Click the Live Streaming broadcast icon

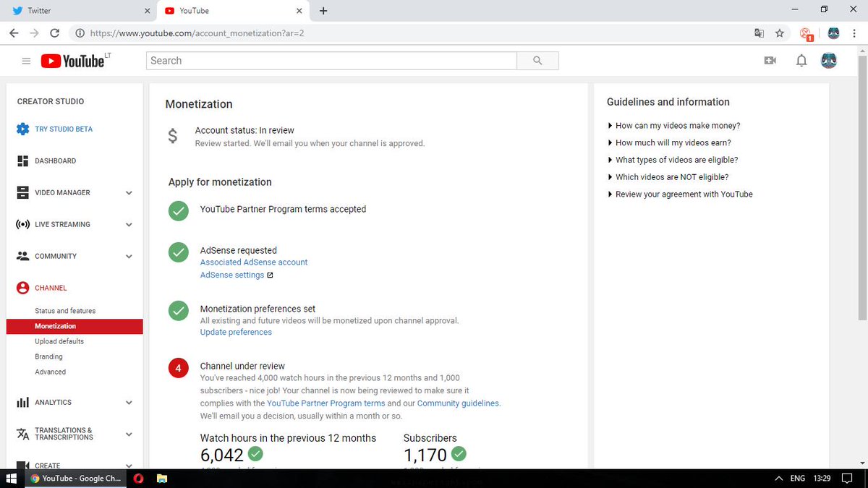[22, 224]
